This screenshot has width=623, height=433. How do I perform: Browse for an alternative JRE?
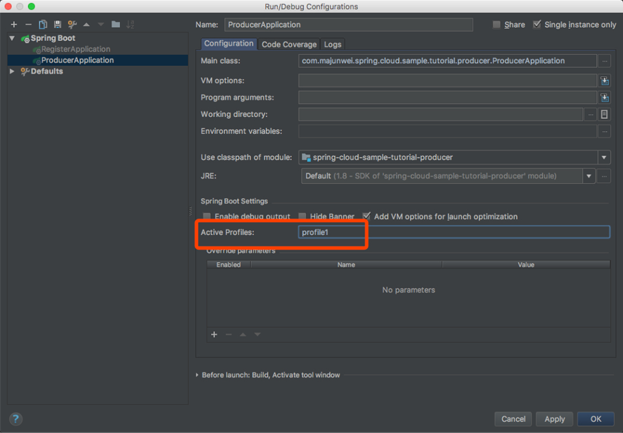604,176
